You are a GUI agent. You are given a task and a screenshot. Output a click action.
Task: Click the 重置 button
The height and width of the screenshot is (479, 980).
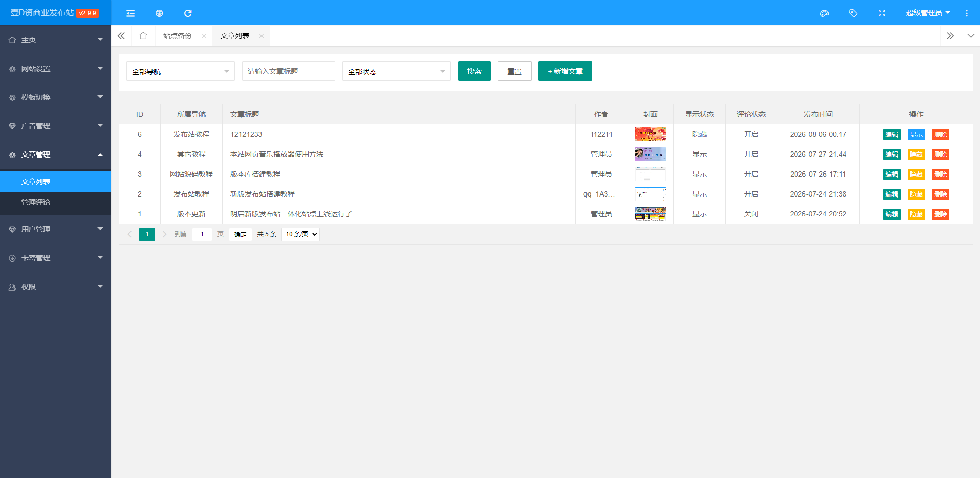(x=515, y=71)
